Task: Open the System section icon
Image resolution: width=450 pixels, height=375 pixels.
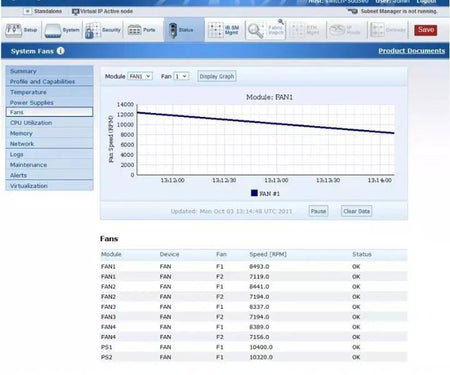Action: tap(53, 30)
